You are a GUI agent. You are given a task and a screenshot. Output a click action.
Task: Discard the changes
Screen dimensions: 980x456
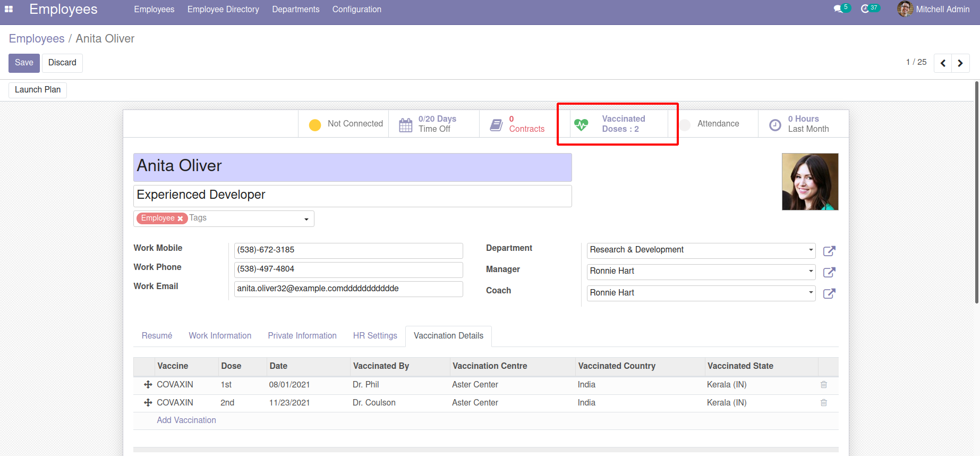tap(62, 63)
